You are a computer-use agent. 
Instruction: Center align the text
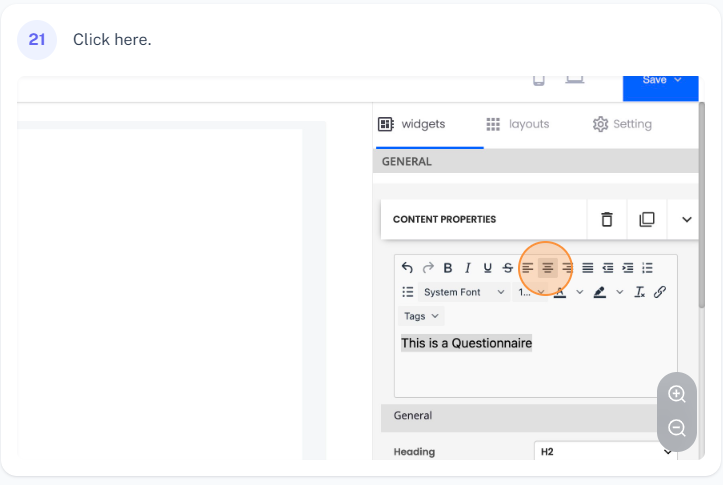pyautogui.click(x=548, y=268)
